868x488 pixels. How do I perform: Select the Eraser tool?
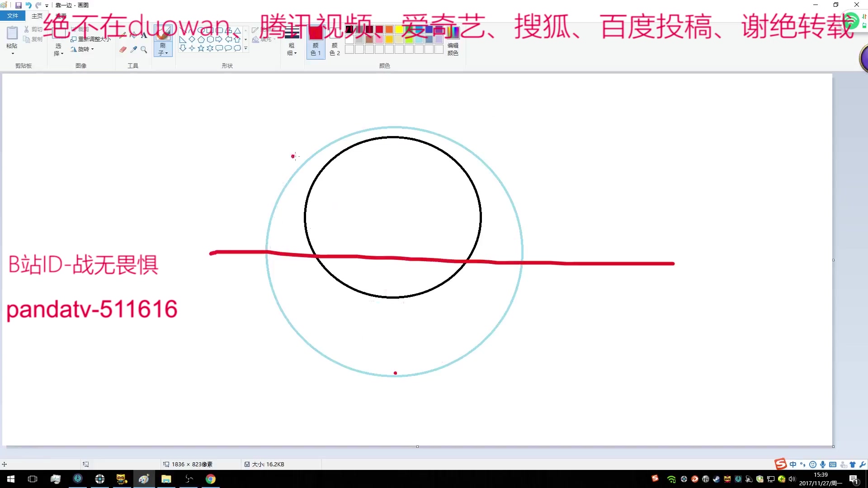(123, 49)
